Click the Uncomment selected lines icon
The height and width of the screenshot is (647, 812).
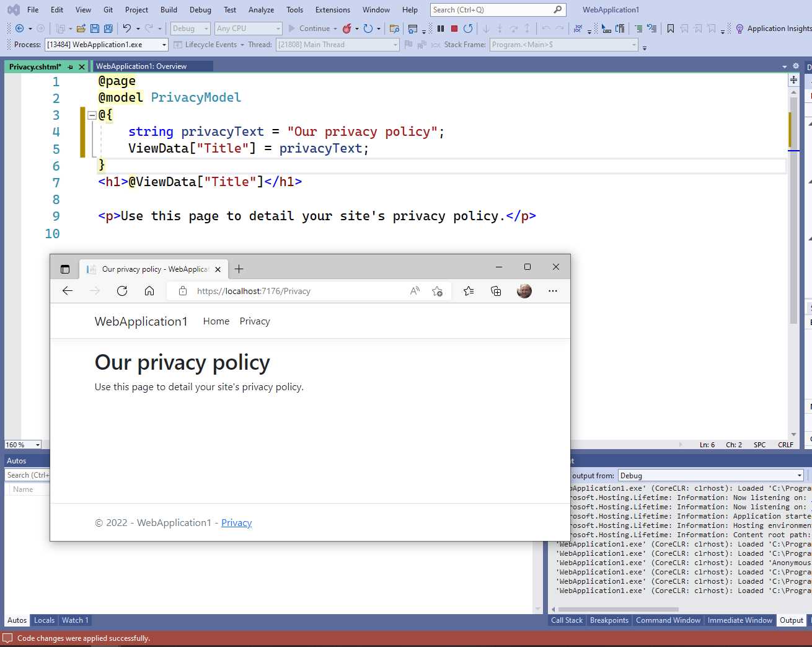pyautogui.click(x=652, y=29)
